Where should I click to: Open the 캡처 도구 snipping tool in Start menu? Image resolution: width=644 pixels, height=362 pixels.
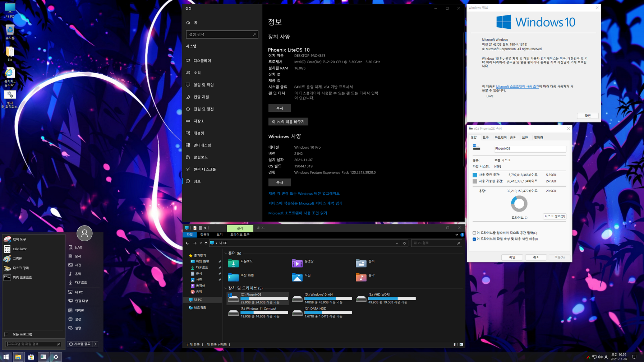click(33, 239)
